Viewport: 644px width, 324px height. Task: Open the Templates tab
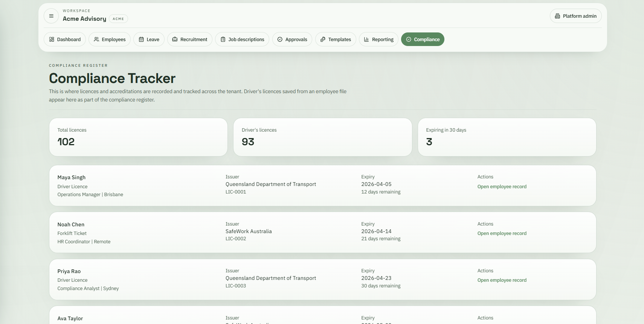(x=336, y=39)
